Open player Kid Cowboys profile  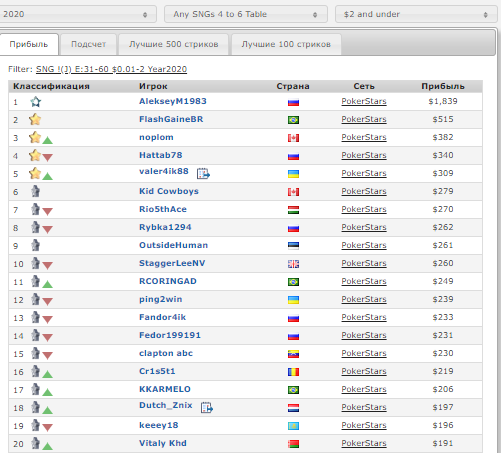(x=169, y=191)
